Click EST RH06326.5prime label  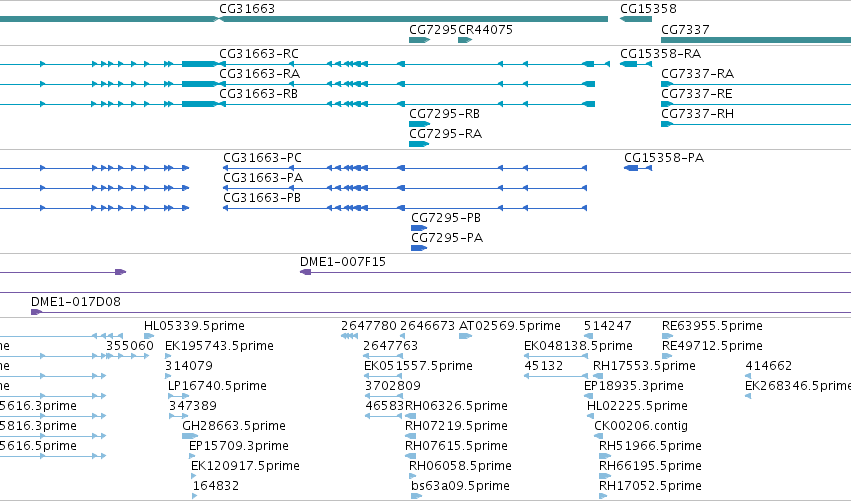tap(456, 407)
